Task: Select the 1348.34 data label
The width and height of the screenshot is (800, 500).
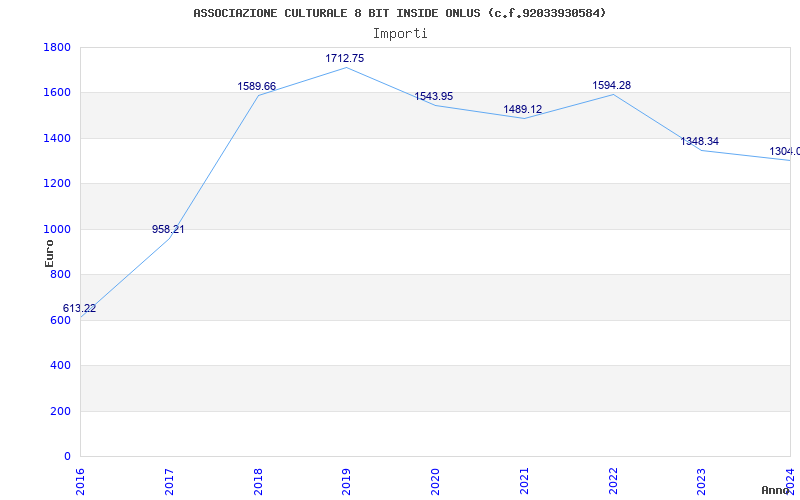Action: [x=699, y=141]
